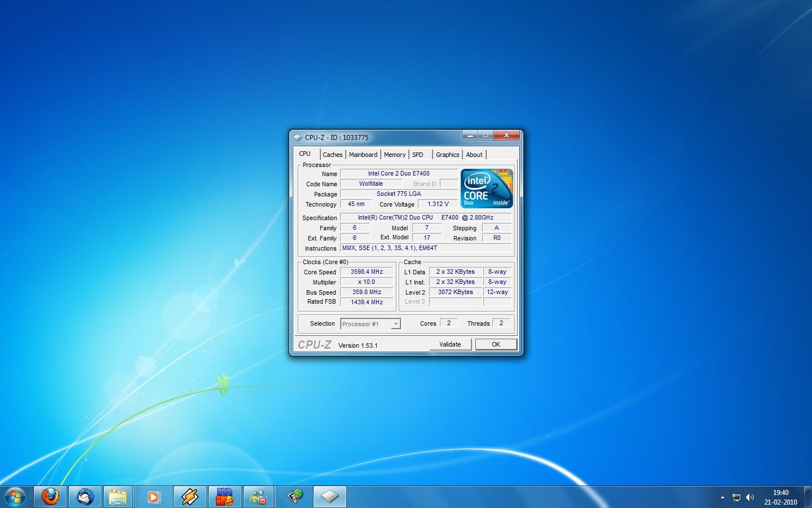The width and height of the screenshot is (812, 508).
Task: Switch to the CPU tab
Action: point(305,154)
